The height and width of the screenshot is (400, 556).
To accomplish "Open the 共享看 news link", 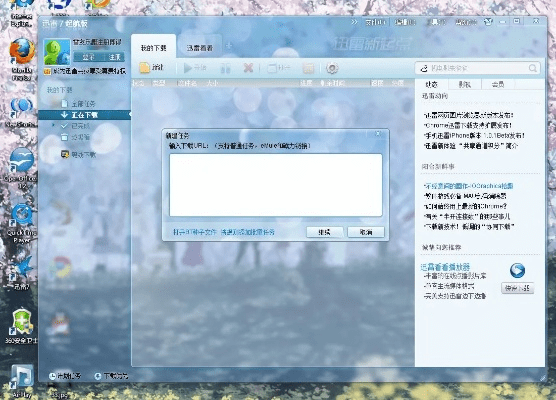I will tap(471, 146).
